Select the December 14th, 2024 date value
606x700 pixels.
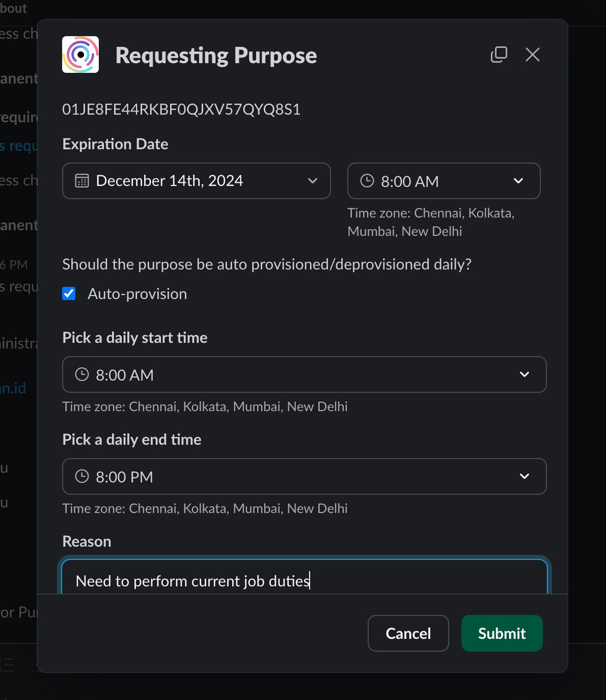pyautogui.click(x=170, y=181)
